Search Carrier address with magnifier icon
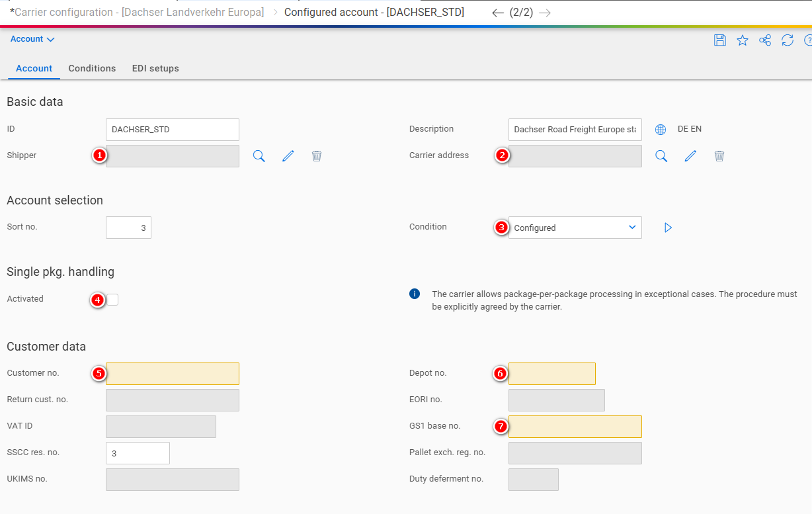Image resolution: width=812 pixels, height=514 pixels. click(661, 156)
